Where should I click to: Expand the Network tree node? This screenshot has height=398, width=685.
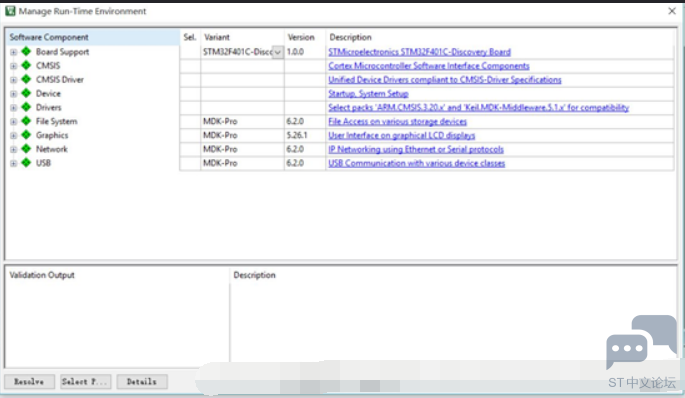click(x=14, y=150)
